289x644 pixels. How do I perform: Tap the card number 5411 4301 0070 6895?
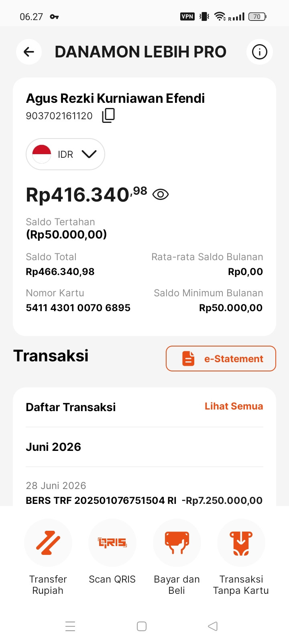click(x=78, y=308)
